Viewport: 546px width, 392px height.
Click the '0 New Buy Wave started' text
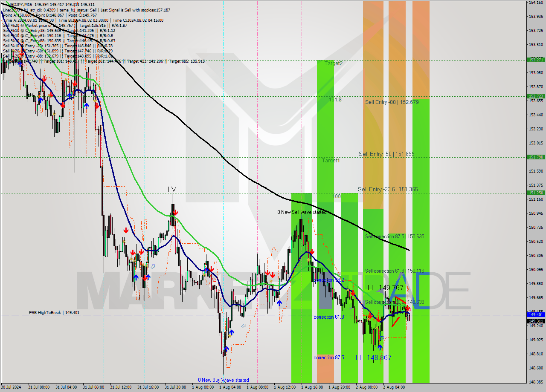(x=223, y=380)
